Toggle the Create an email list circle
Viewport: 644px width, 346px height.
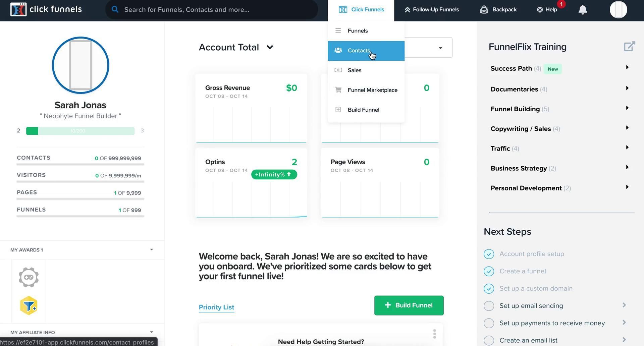(x=489, y=340)
